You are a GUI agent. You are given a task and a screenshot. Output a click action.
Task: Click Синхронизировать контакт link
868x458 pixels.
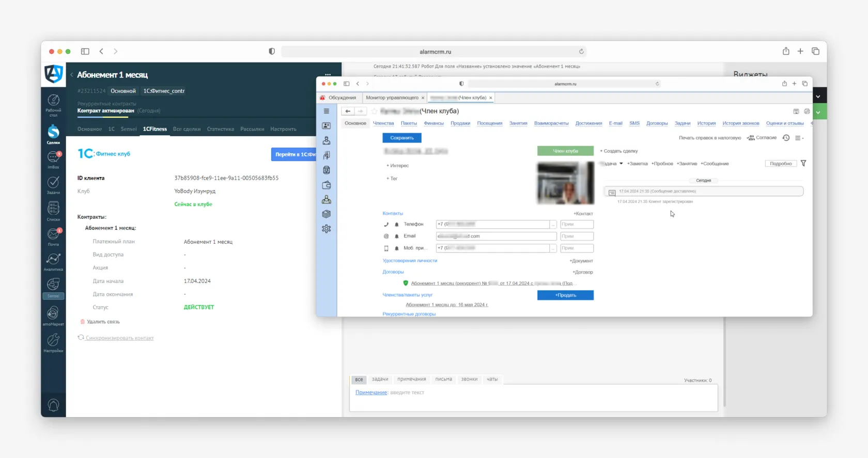click(x=119, y=338)
